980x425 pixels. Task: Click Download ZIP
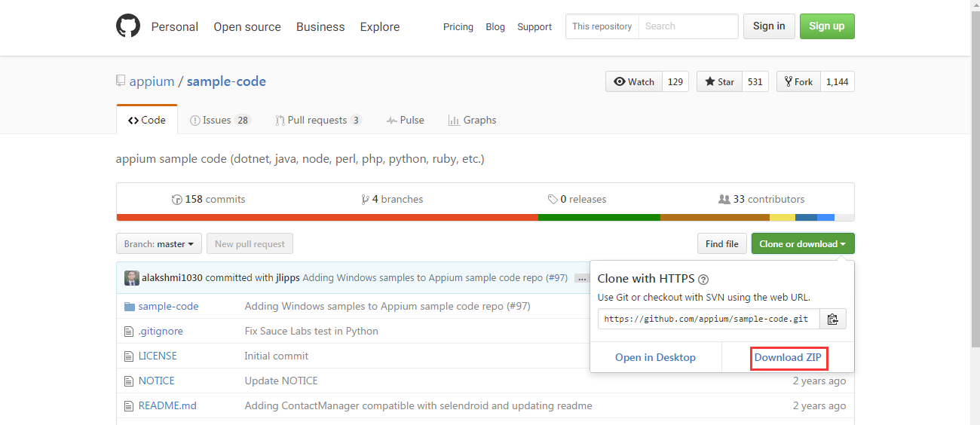coord(788,357)
